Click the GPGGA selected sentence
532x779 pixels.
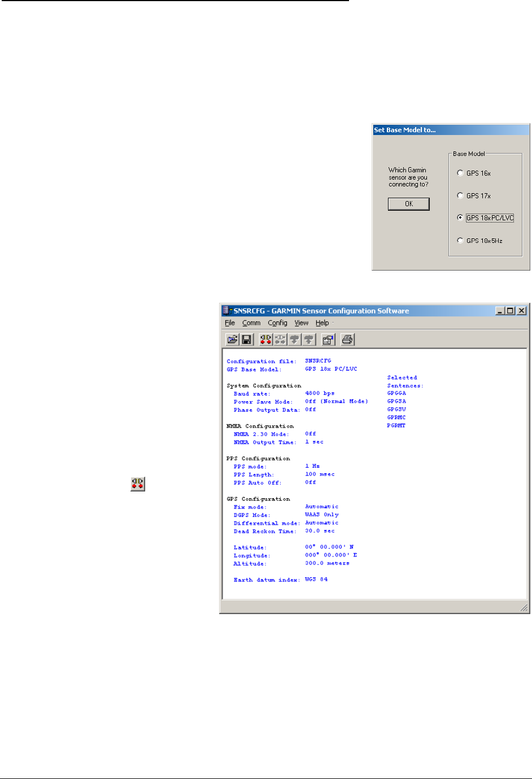[396, 393]
